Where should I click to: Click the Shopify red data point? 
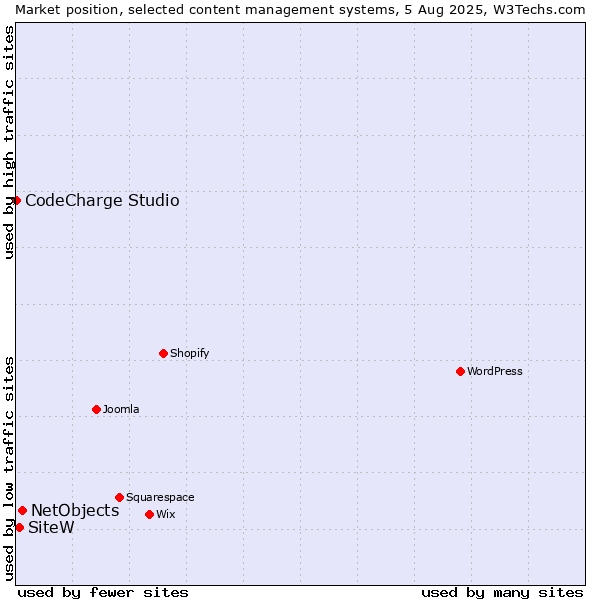(163, 354)
